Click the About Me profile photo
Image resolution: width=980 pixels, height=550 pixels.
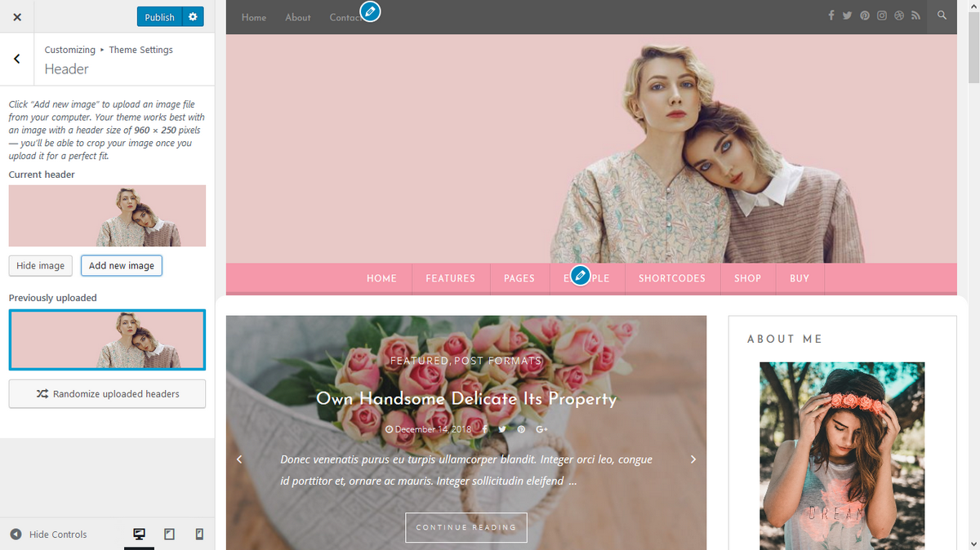[842, 455]
